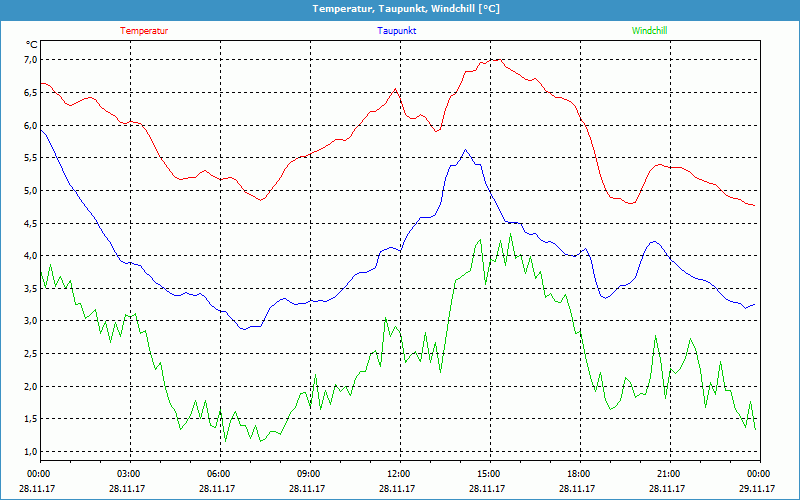Click the °C unit label on the y-axis
Image resolution: width=800 pixels, height=500 pixels.
[x=32, y=44]
